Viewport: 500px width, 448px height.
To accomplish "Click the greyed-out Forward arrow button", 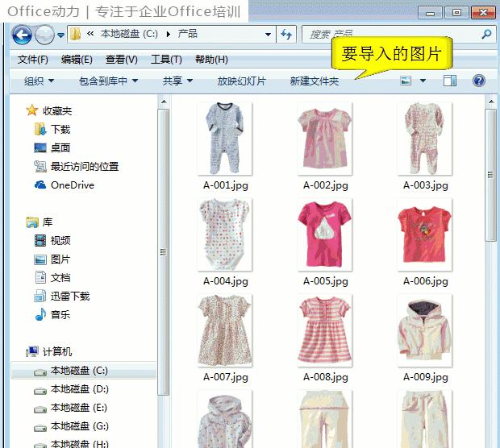I will (44, 35).
